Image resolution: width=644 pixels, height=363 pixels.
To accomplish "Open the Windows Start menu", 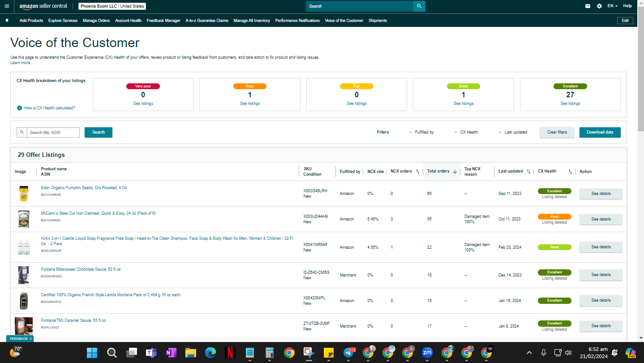I will pos(92,353).
